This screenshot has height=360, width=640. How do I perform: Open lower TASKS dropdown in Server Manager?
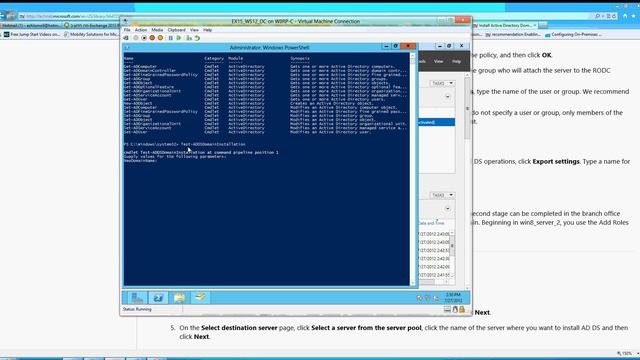point(442,195)
